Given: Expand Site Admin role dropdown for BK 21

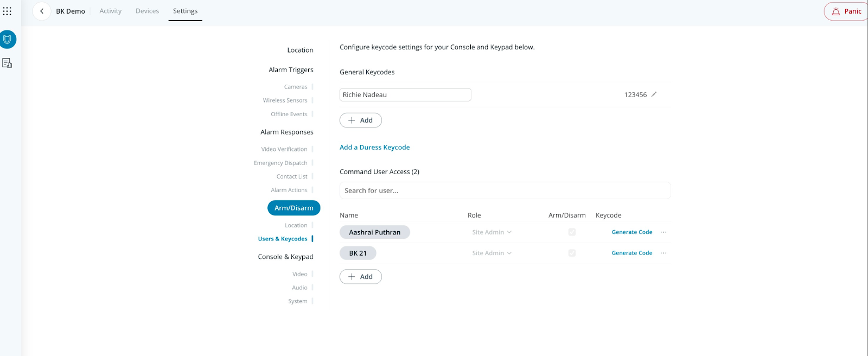Looking at the screenshot, I should [x=492, y=253].
